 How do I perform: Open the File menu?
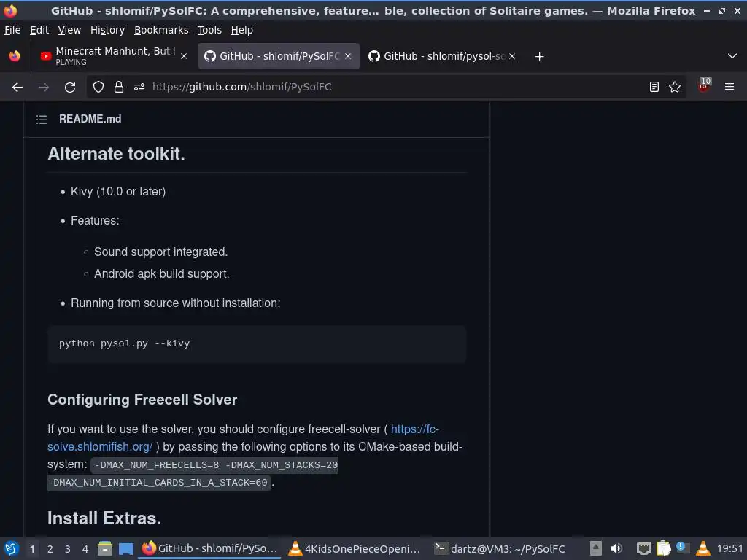click(x=12, y=30)
